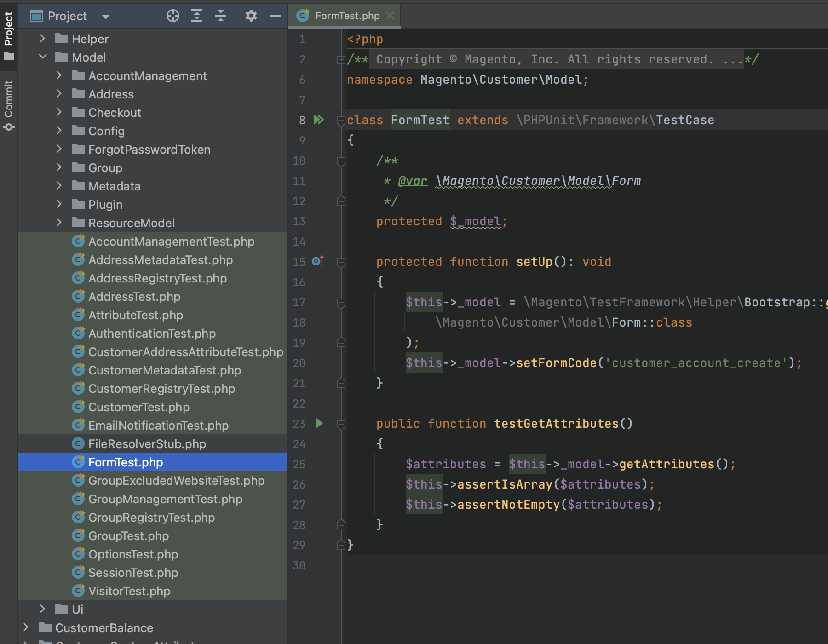The image size is (828, 644).
Task: Fold the setUp function
Action: pos(341,262)
